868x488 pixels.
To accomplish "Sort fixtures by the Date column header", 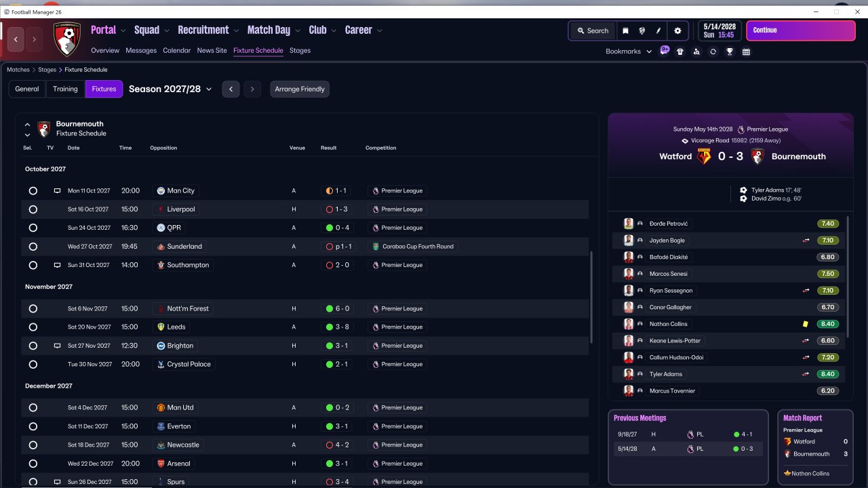I will point(73,148).
